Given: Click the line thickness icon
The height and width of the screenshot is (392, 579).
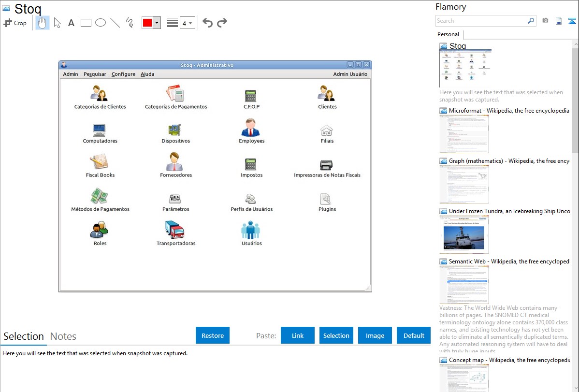Looking at the screenshot, I should pyautogui.click(x=173, y=23).
